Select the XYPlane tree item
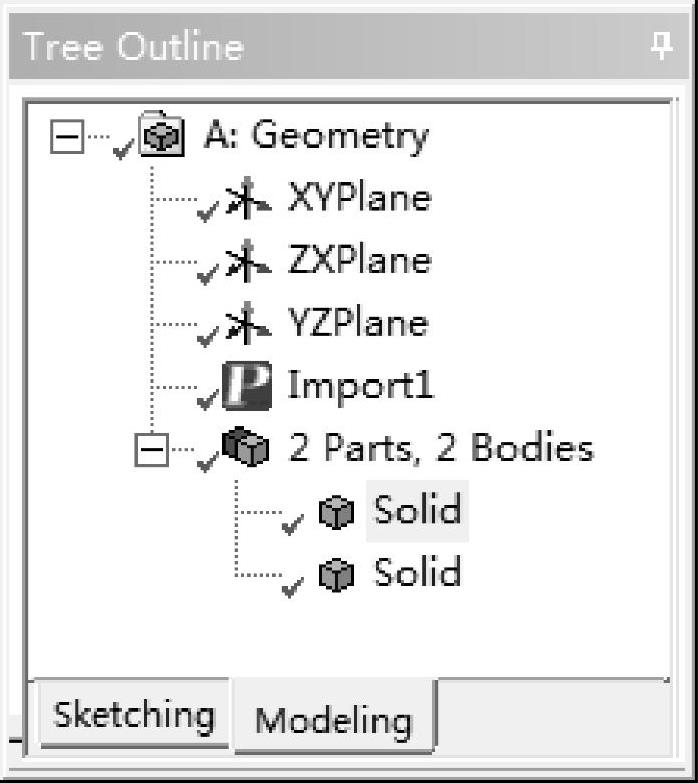 [359, 197]
